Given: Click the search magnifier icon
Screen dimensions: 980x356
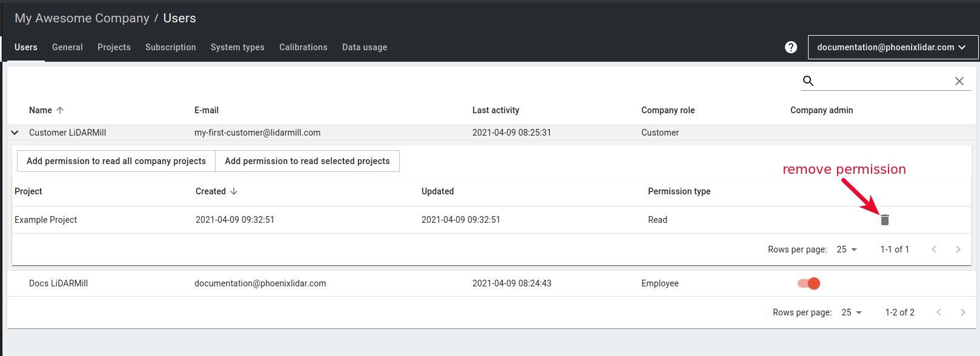Looking at the screenshot, I should (808, 81).
